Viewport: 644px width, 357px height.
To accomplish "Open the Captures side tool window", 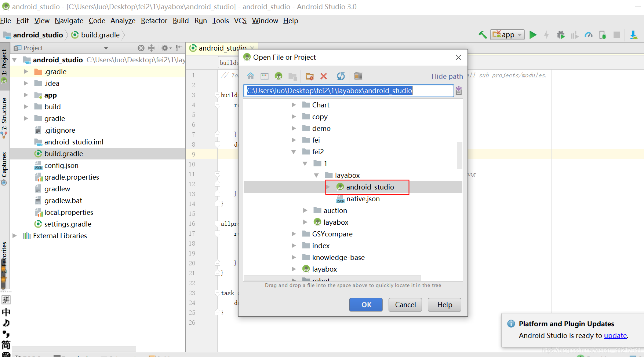I will pos(4,169).
